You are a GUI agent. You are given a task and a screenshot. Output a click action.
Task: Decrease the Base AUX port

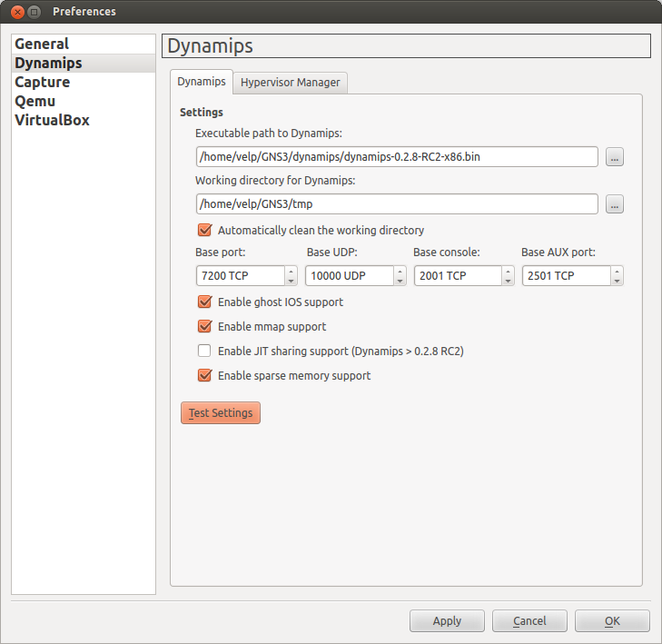click(617, 281)
